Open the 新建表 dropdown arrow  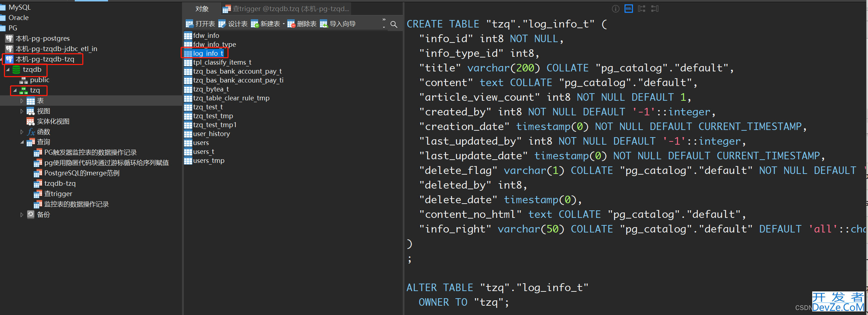tap(284, 24)
